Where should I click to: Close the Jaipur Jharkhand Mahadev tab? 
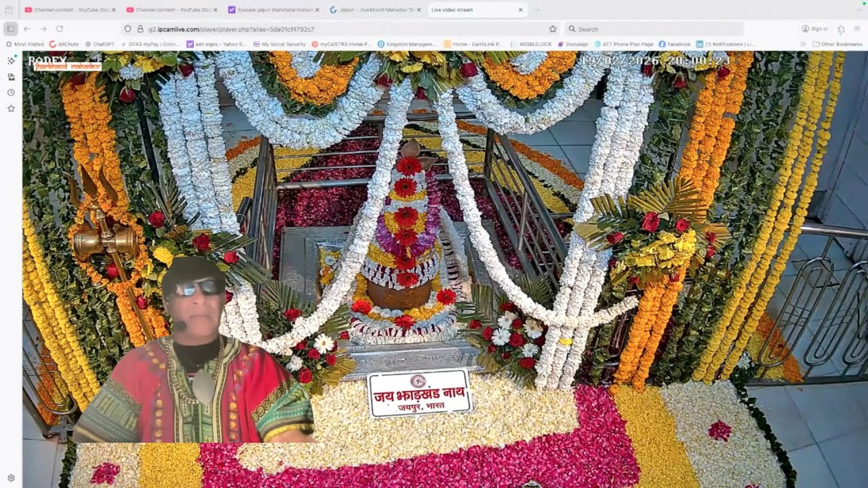click(418, 10)
